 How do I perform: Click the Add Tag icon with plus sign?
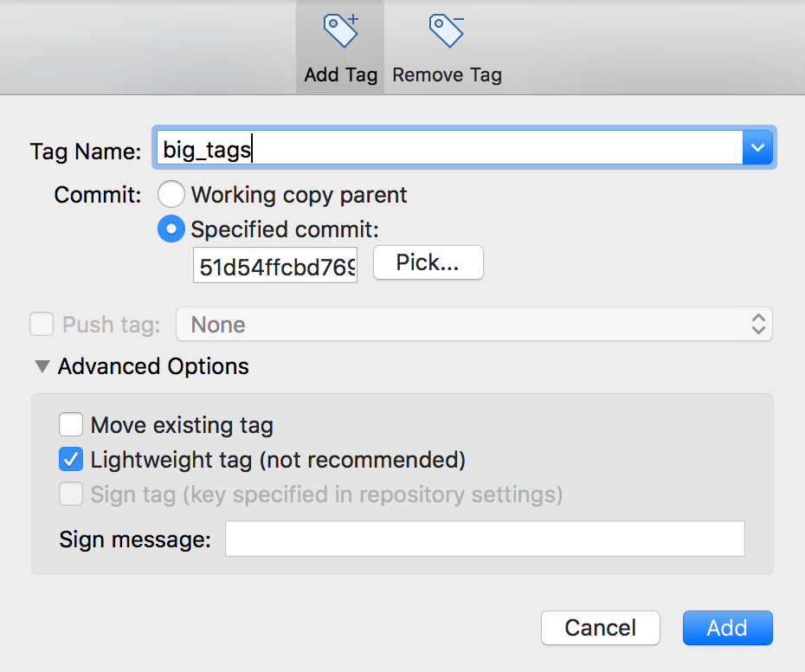340,31
